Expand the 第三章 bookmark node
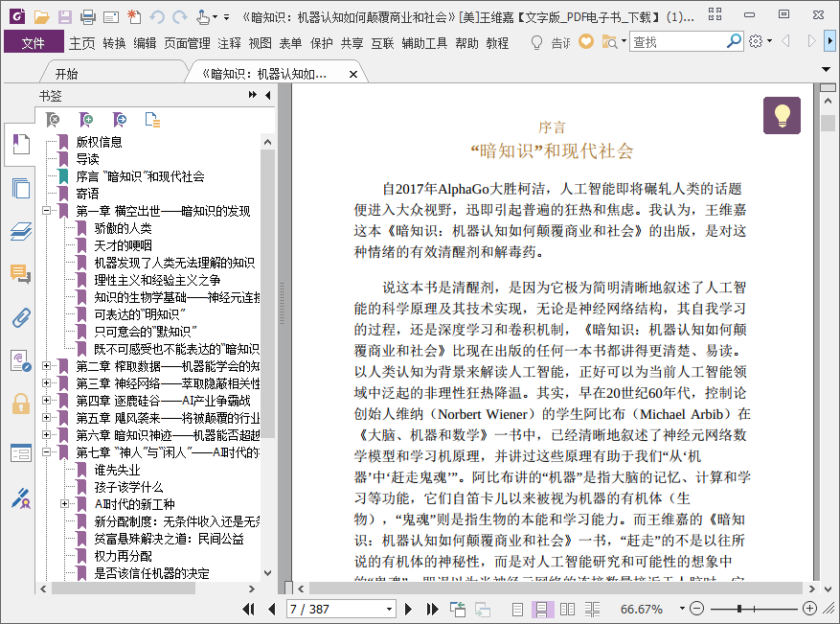840x624 pixels. 47,382
